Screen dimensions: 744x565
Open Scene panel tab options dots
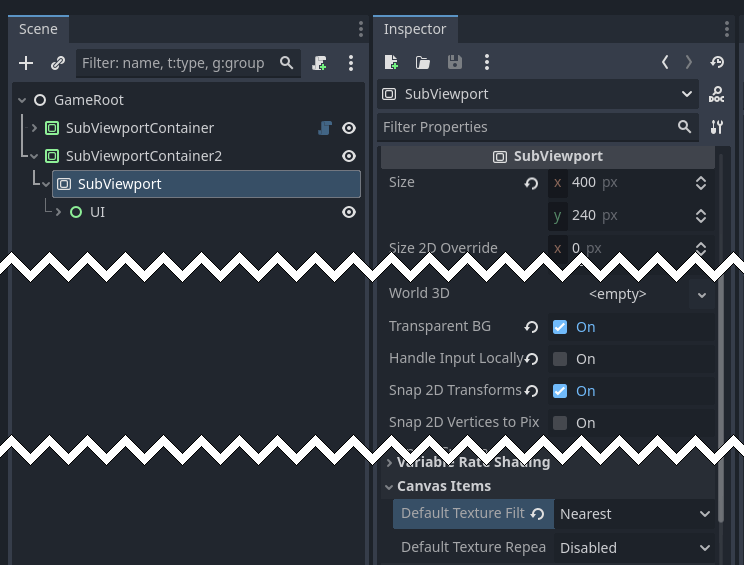click(361, 29)
